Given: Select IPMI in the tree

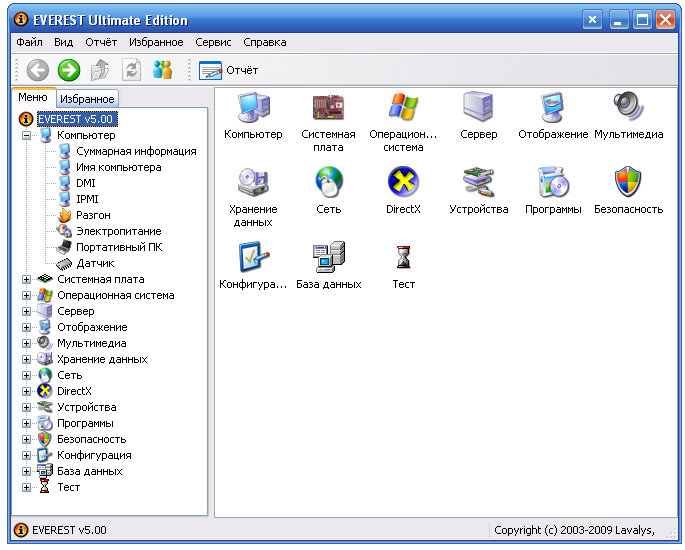Looking at the screenshot, I should click(x=87, y=200).
